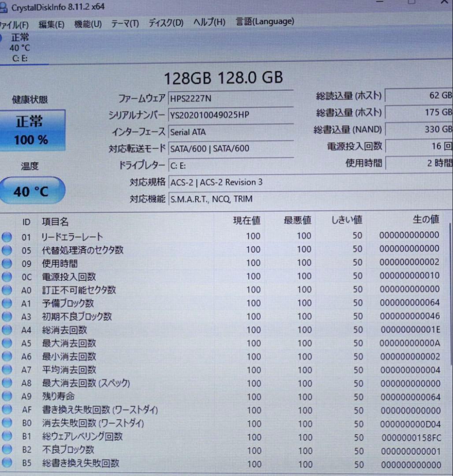Click the 40 °C temperature badge

(32, 190)
